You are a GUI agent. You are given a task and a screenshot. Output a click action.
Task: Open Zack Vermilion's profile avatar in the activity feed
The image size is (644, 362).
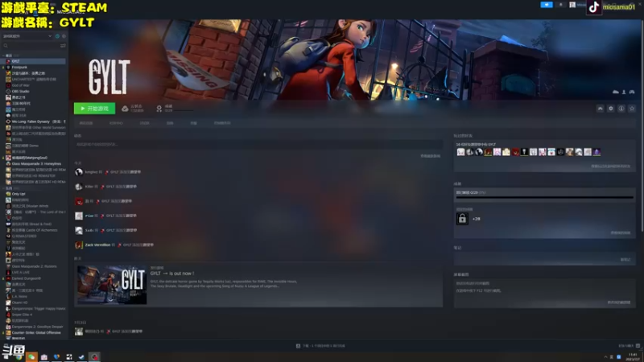(x=79, y=245)
